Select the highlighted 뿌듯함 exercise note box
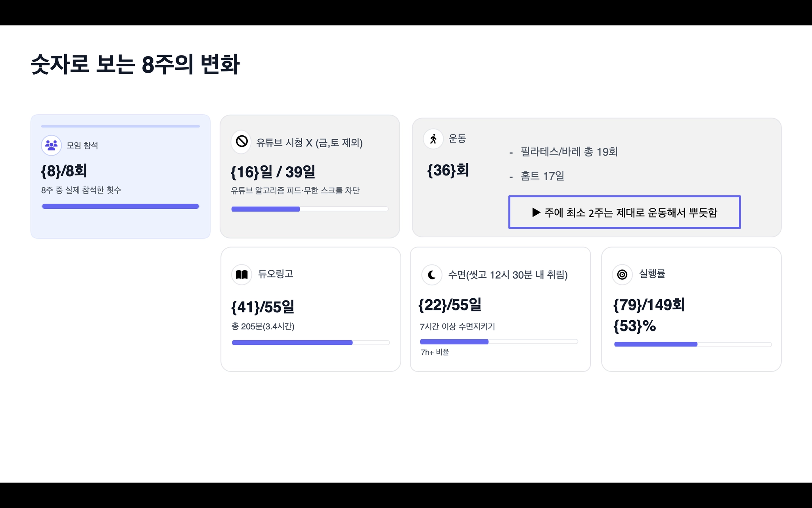Image resolution: width=812 pixels, height=508 pixels. coord(624,212)
